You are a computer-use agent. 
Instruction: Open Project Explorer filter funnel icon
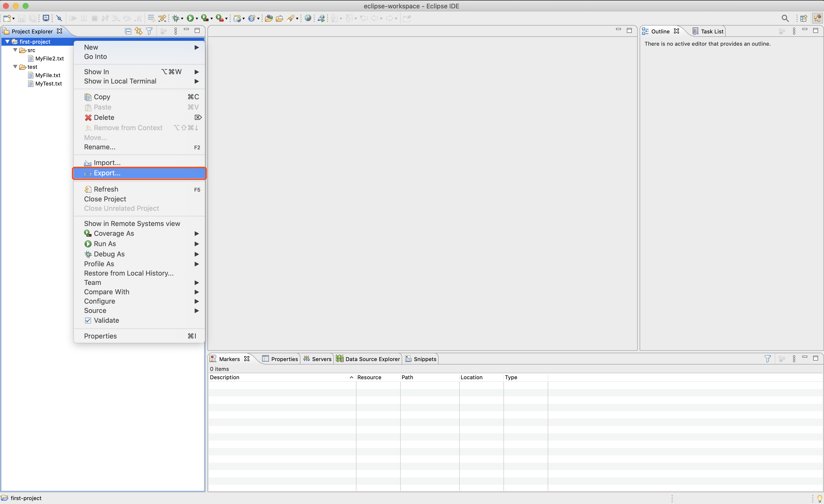coord(149,31)
